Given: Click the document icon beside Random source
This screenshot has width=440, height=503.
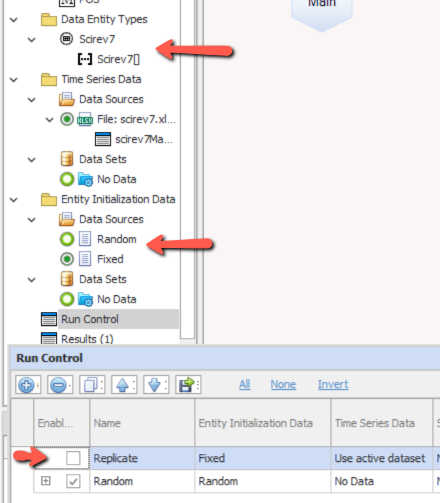Looking at the screenshot, I should (x=85, y=239).
